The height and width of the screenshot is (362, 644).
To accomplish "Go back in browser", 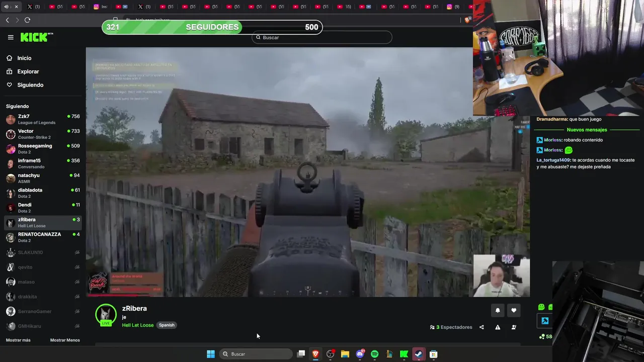I will 8,20.
